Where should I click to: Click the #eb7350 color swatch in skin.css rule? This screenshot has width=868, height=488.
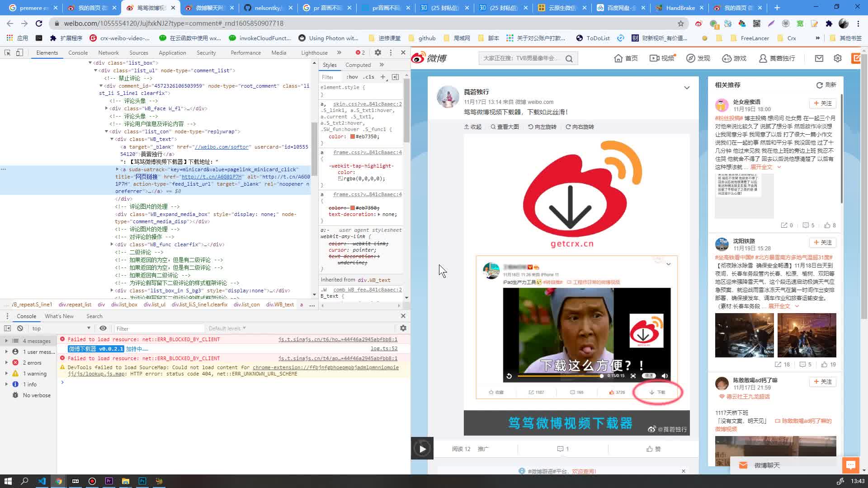pyautogui.click(x=352, y=136)
